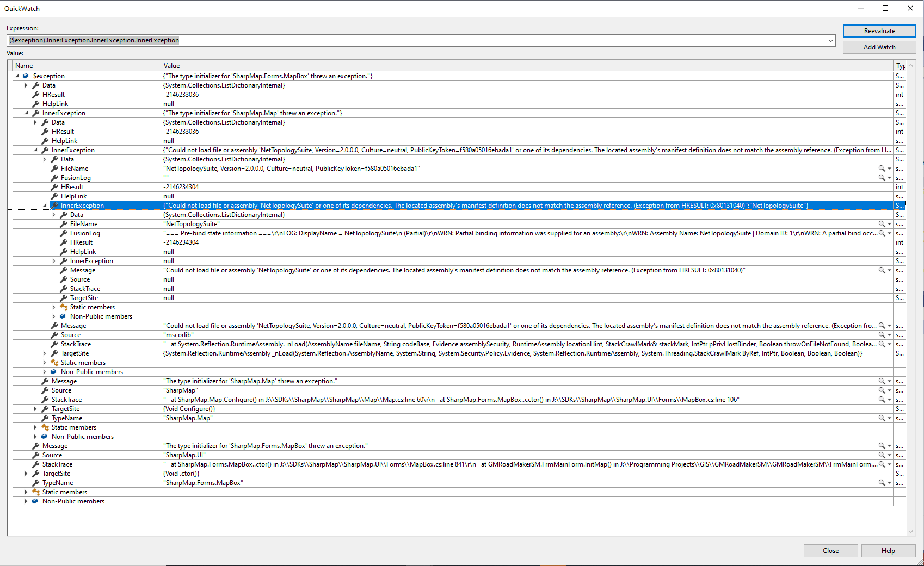Open visualizer for the Source 'SharpMap.UI' value

tap(882, 455)
